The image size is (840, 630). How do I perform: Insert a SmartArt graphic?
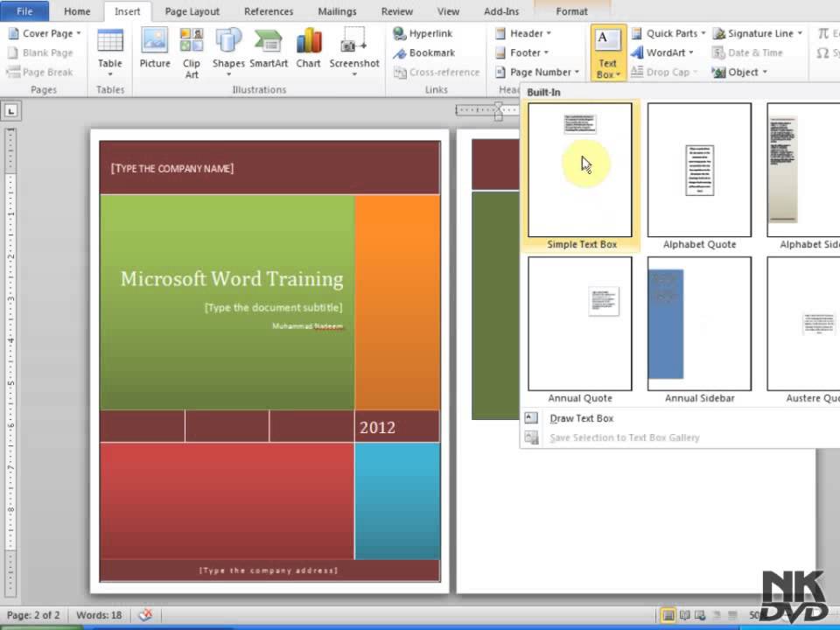(x=269, y=48)
